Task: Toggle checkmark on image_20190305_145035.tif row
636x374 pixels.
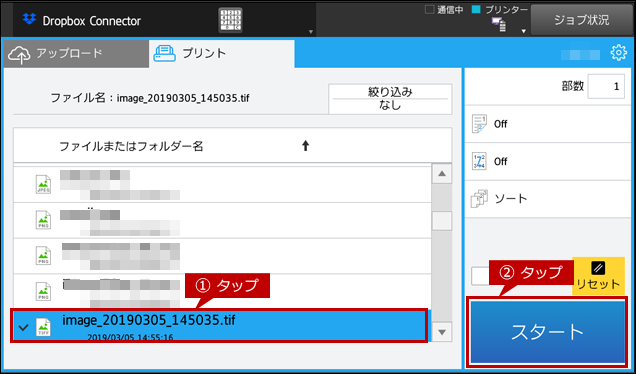Action: [24, 327]
